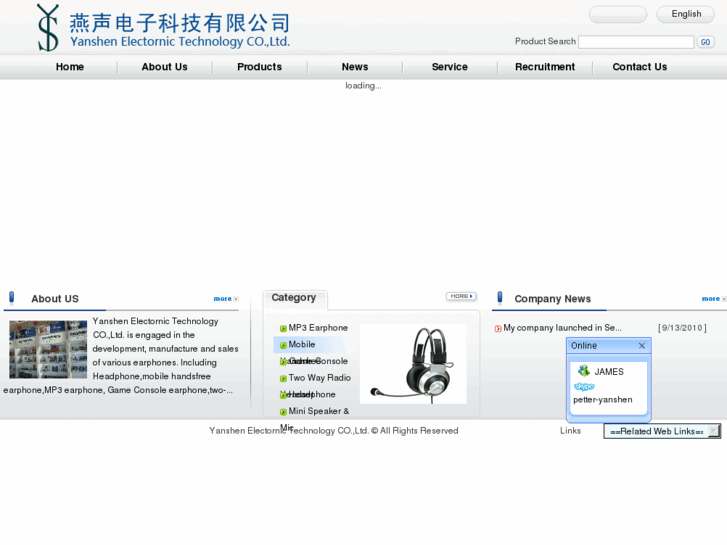This screenshot has width=727, height=545.
Task: Click the headset product image
Action: coord(413,364)
